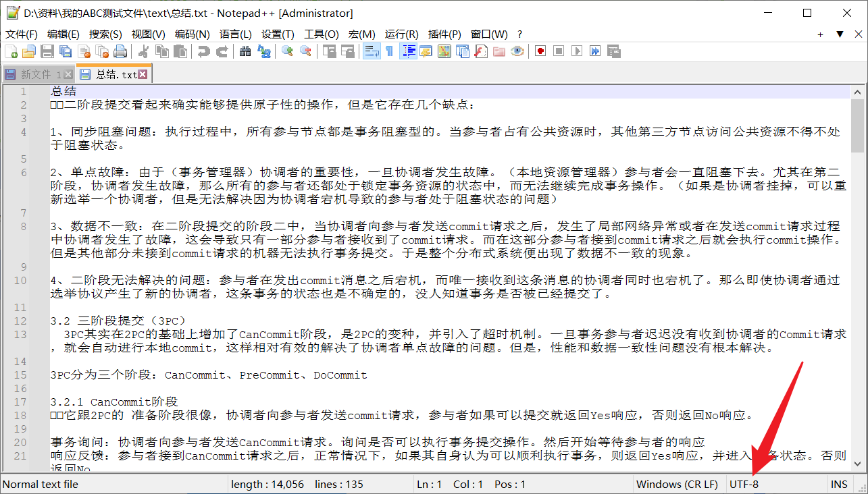Toggle INS insert mode in status bar
The image size is (868, 494).
coord(839,484)
